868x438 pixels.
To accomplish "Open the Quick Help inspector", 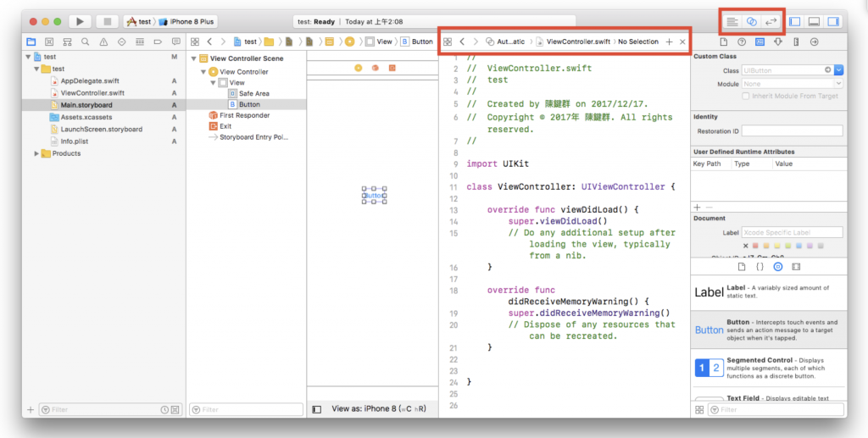I will 742,42.
